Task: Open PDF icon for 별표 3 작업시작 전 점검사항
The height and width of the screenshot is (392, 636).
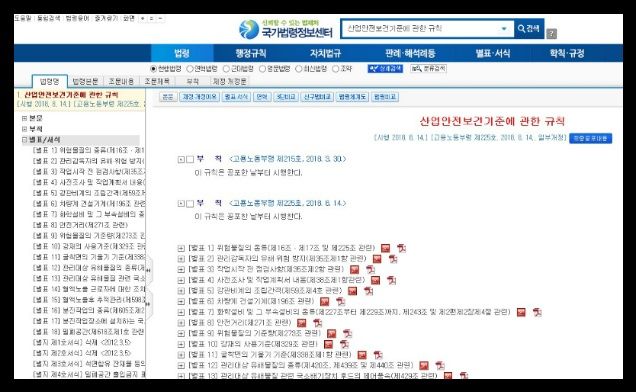Action: tap(370, 269)
